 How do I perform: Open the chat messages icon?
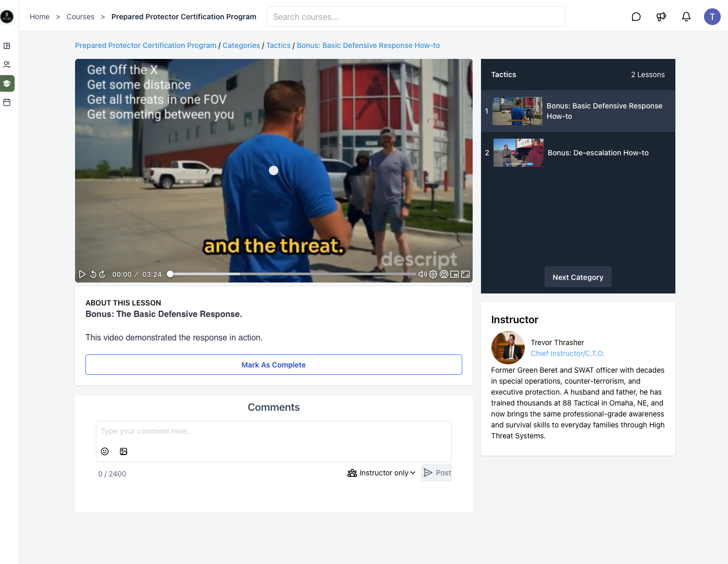[636, 17]
